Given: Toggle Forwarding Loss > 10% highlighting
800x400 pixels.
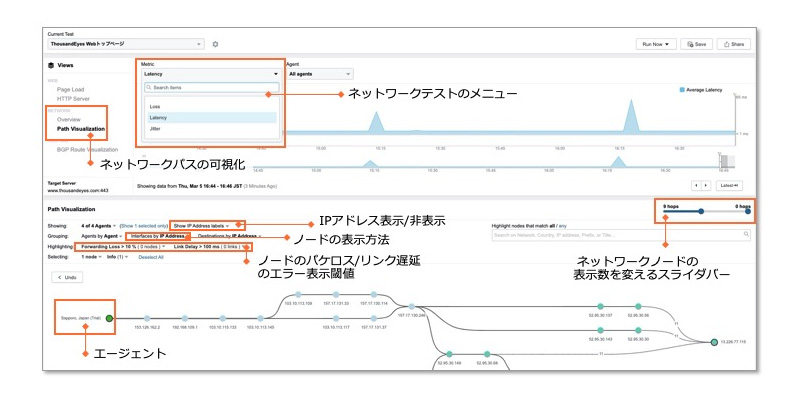Looking at the screenshot, I should coord(125,245).
